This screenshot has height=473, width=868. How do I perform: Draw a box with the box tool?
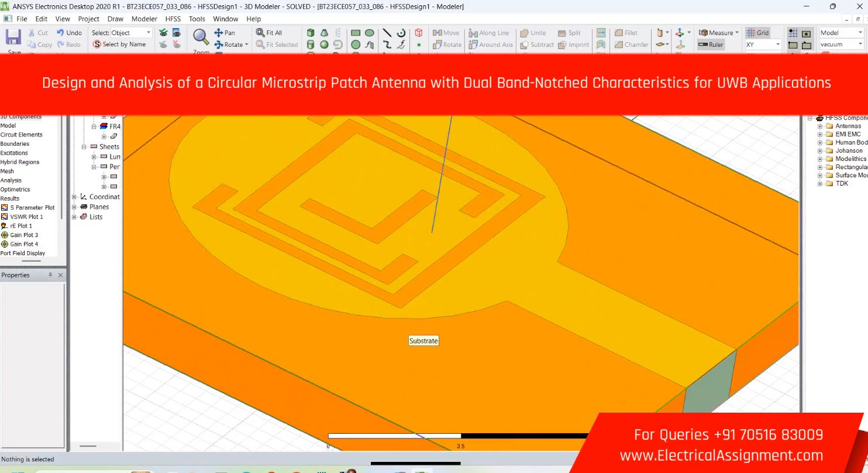pyautogui.click(x=311, y=33)
